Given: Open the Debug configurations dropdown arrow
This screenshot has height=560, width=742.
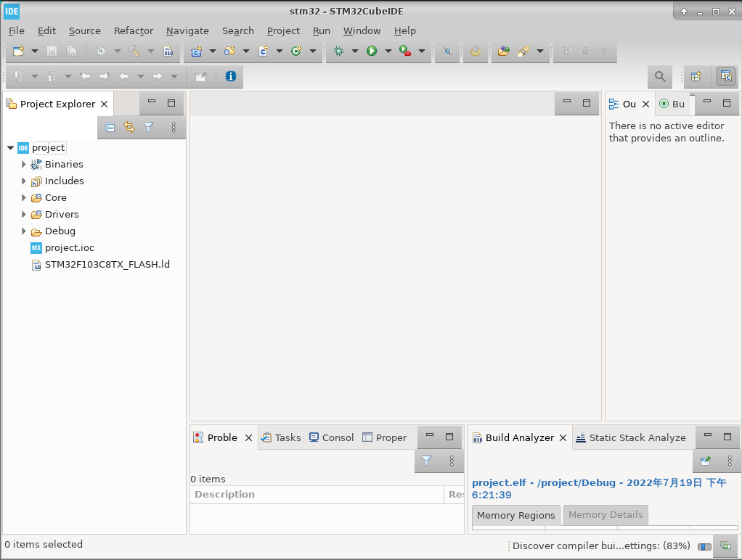Looking at the screenshot, I should click(x=355, y=51).
